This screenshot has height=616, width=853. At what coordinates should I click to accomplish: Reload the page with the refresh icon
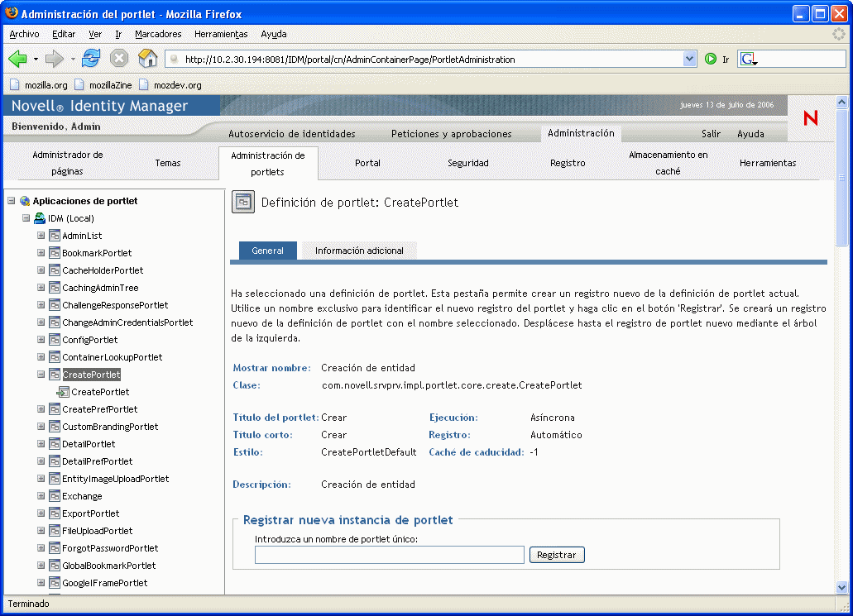(91, 58)
